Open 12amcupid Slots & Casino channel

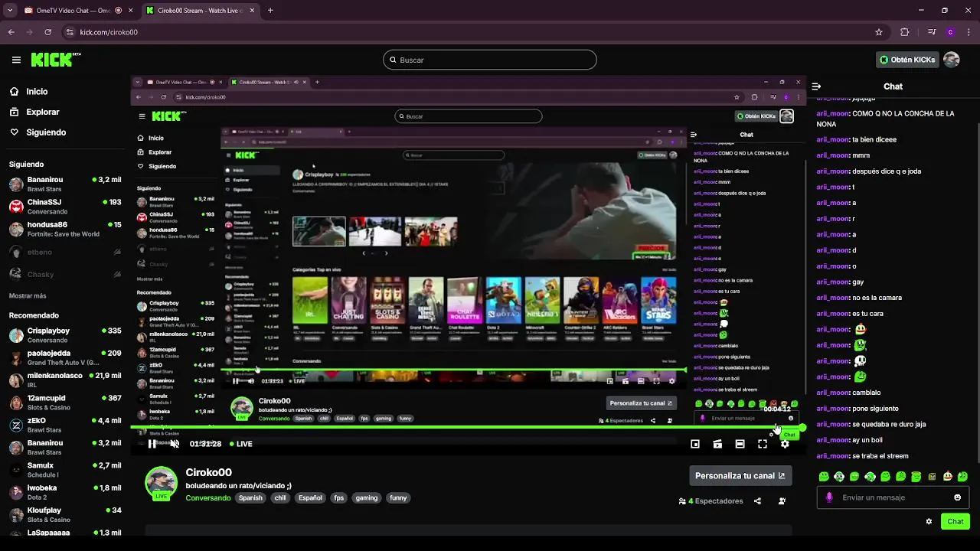66,403
